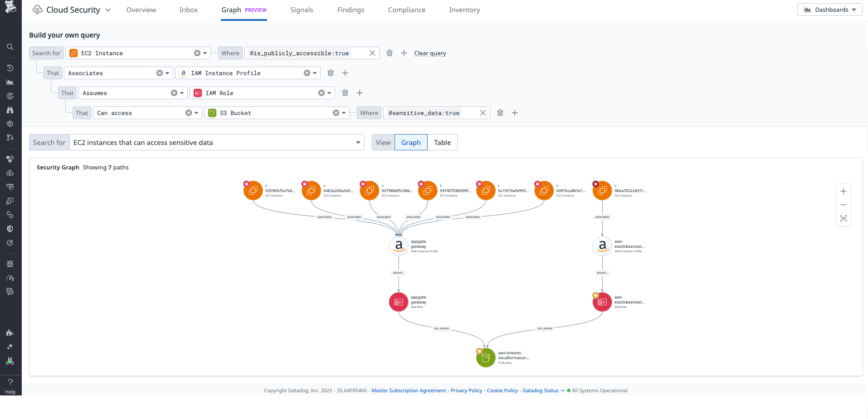868x419 pixels.
Task: Open the bug-shaped Error Tracking sidebar icon
Action: point(10,264)
